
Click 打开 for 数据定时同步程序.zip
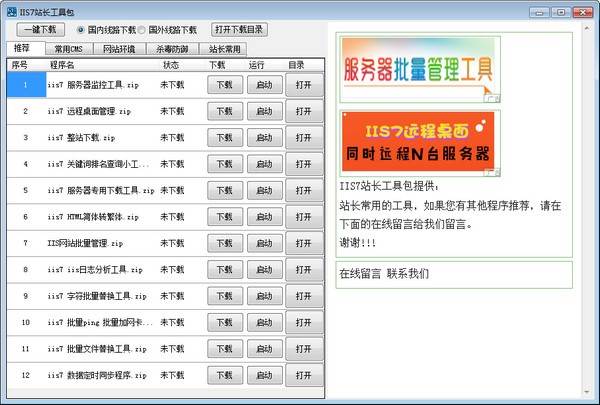(305, 375)
